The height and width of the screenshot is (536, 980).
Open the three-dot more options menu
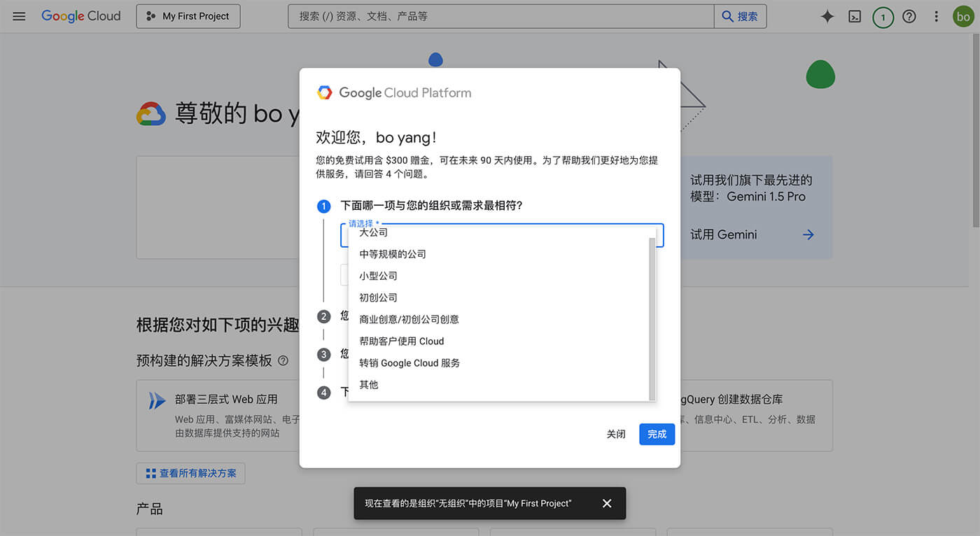pyautogui.click(x=937, y=16)
